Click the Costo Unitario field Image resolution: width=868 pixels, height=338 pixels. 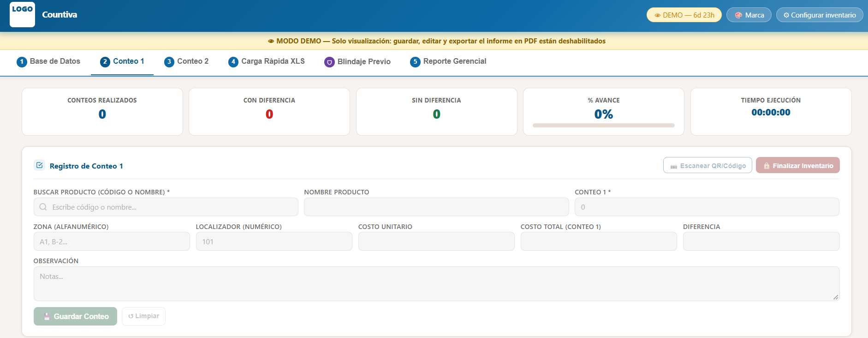point(436,241)
